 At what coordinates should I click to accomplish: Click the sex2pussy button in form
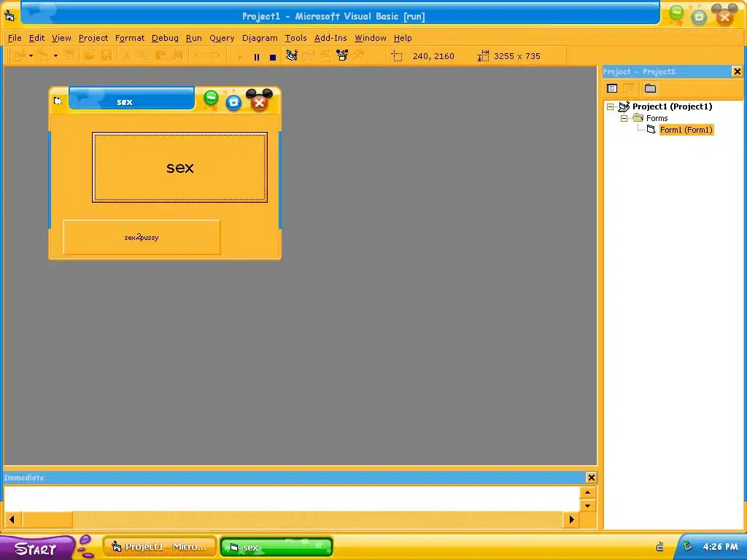click(x=142, y=237)
